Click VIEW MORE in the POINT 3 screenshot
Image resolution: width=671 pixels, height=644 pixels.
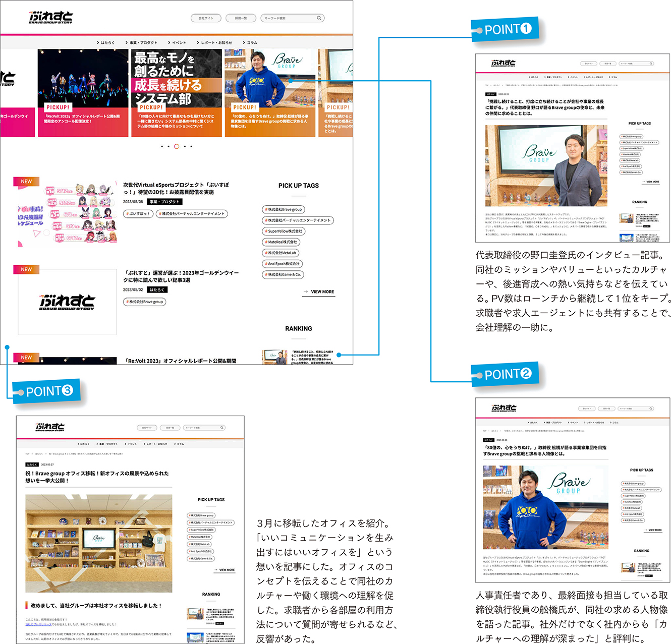(225, 570)
